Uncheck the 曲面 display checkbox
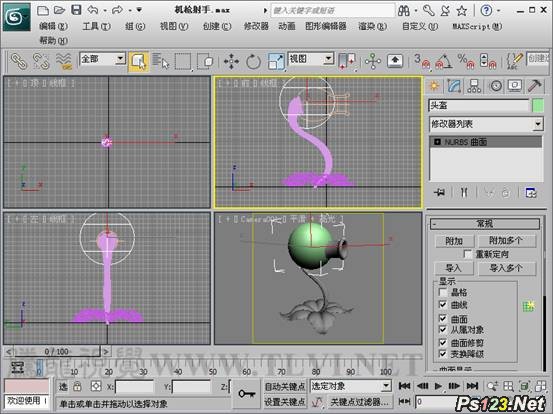Viewport: 553px width, 414px height. point(443,319)
